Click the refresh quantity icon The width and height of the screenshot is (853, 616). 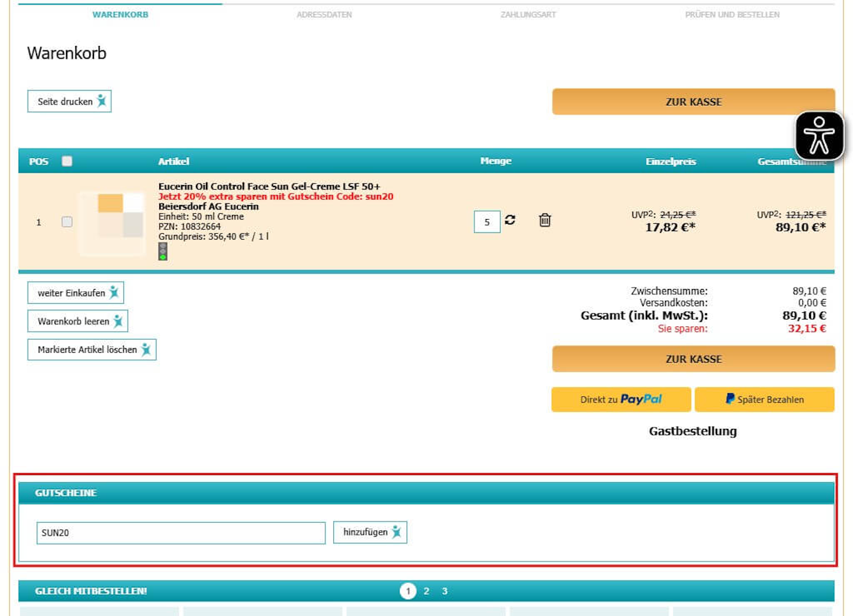[510, 220]
